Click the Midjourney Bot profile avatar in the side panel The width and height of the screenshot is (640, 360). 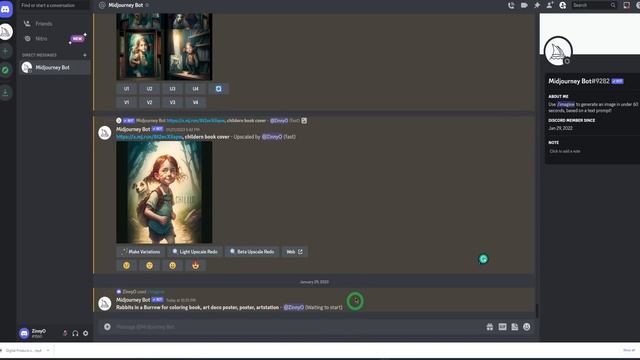(x=558, y=51)
